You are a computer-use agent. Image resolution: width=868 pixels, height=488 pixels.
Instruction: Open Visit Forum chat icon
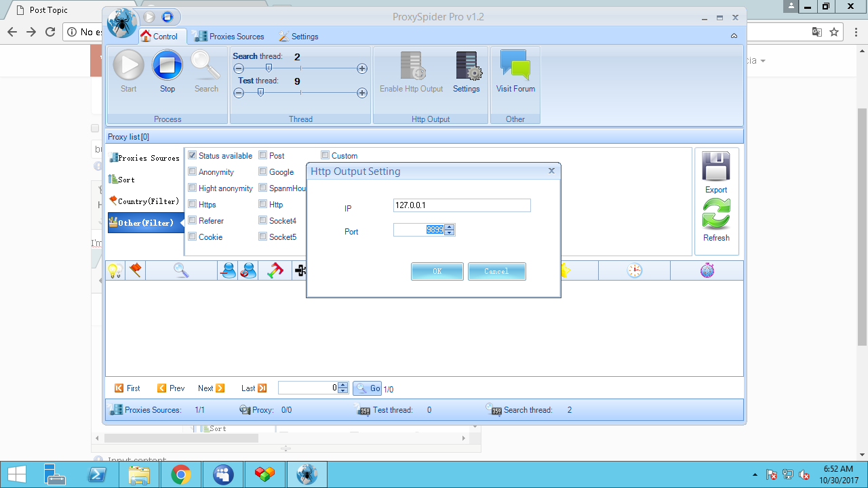coord(515,66)
